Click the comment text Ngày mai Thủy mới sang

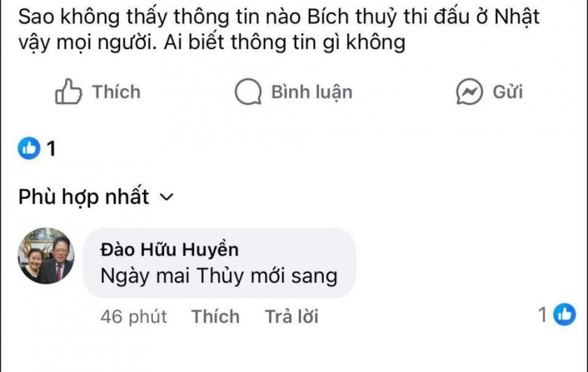(219, 276)
